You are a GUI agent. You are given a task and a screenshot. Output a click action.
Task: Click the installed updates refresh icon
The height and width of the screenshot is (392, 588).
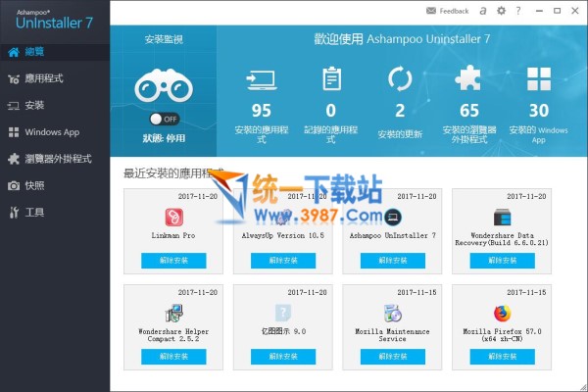click(x=400, y=79)
